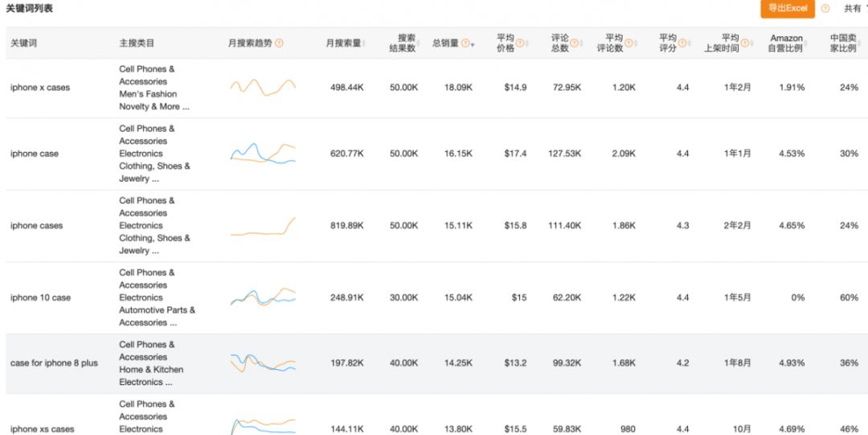Click help icon beside 平均评分 header
868x435 pixels.
pos(682,43)
